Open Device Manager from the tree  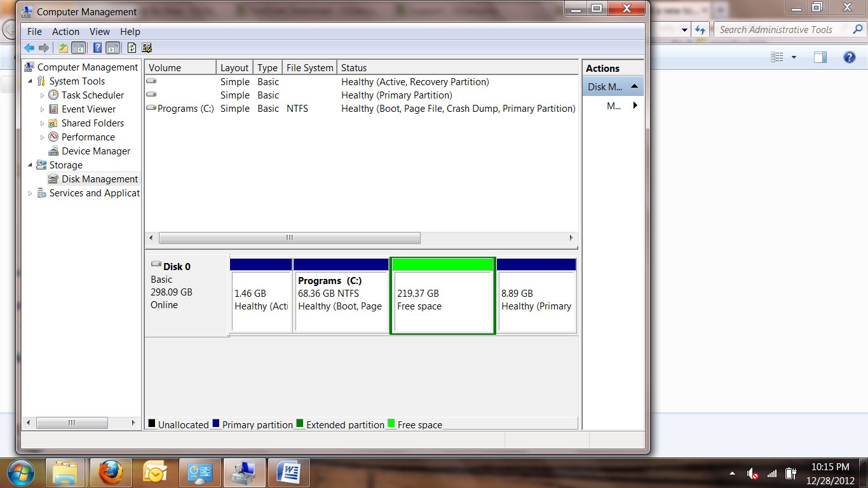pos(96,151)
